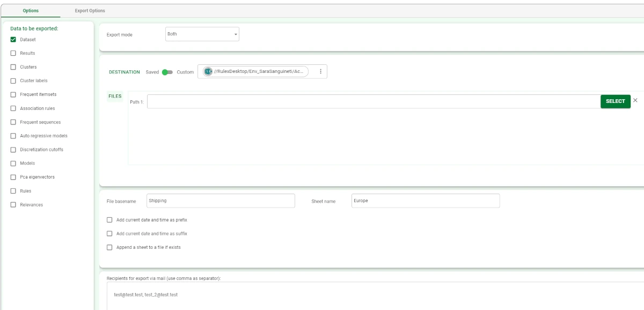The image size is (644, 310).
Task: Click the Rulex resource icon in destination chip
Action: tap(208, 72)
